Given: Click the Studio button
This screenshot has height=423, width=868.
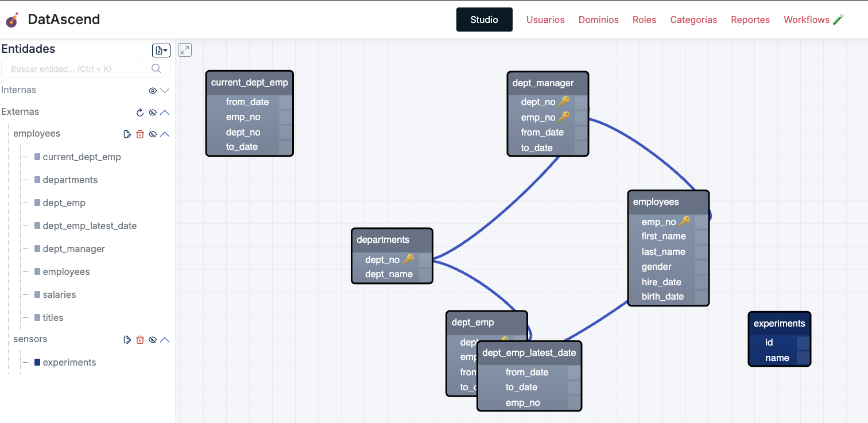Looking at the screenshot, I should [x=484, y=20].
